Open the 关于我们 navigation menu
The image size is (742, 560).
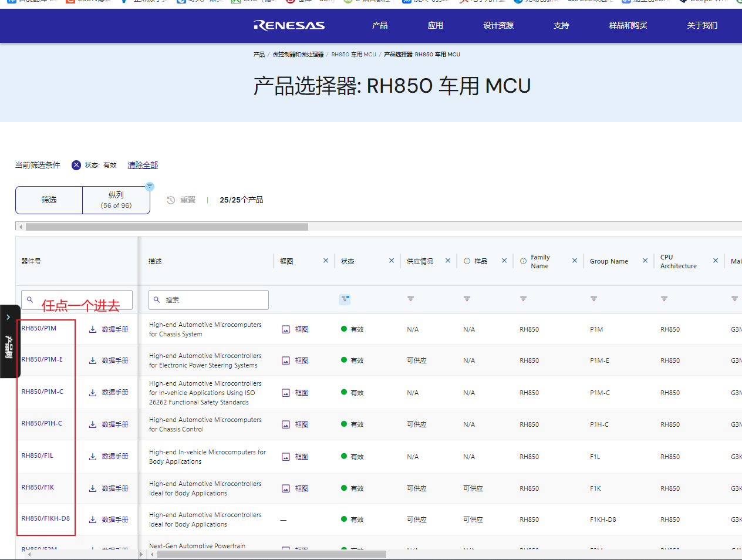[702, 25]
